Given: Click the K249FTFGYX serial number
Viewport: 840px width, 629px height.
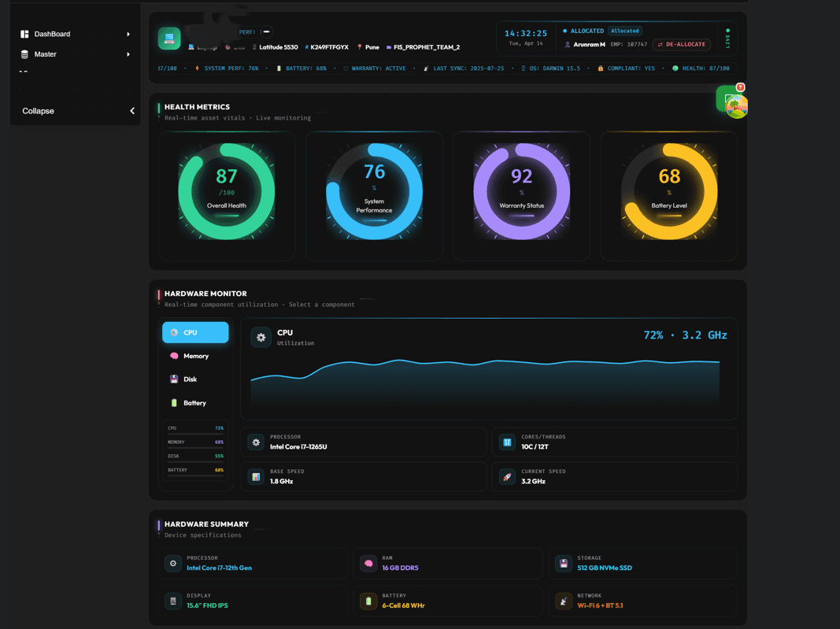Looking at the screenshot, I should [329, 47].
